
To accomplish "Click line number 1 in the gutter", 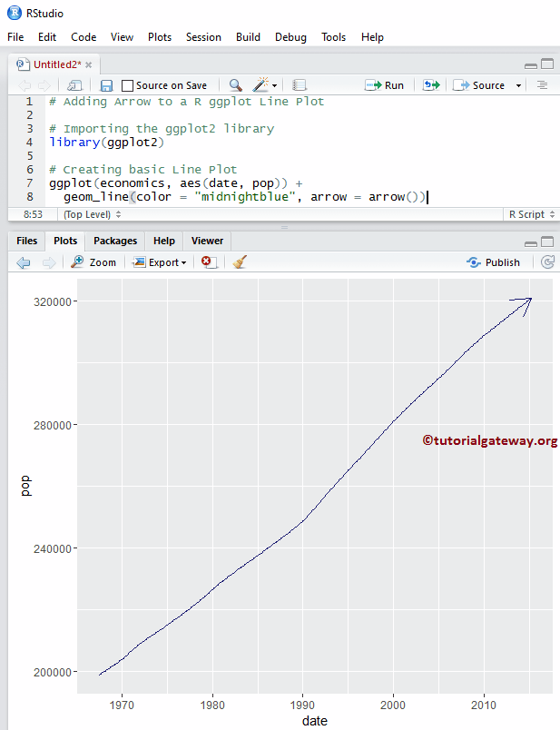I will [x=29, y=102].
